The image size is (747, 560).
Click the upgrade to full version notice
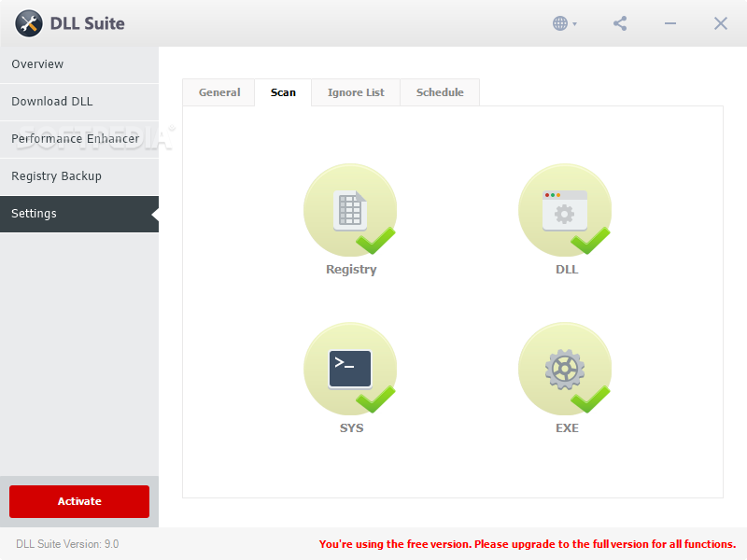[528, 544]
